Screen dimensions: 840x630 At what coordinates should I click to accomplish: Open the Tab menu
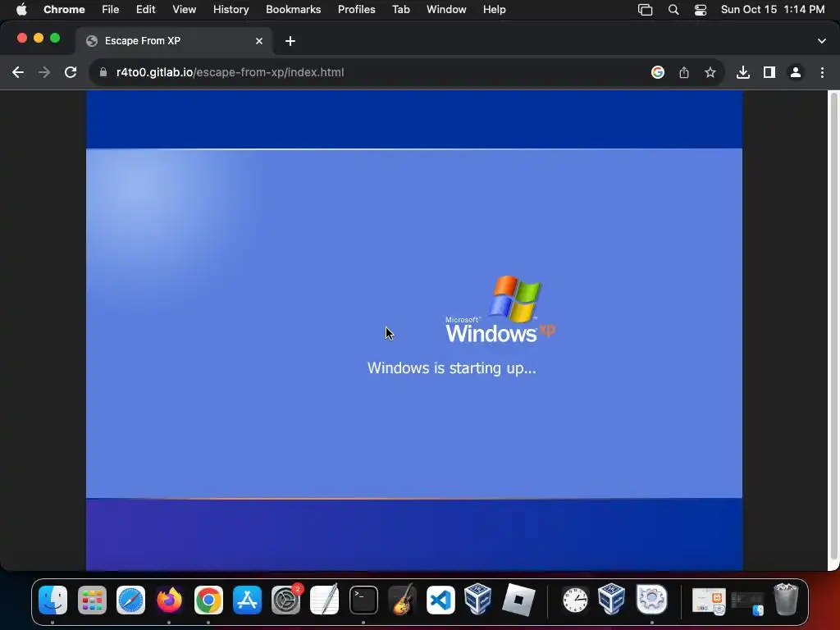(400, 10)
